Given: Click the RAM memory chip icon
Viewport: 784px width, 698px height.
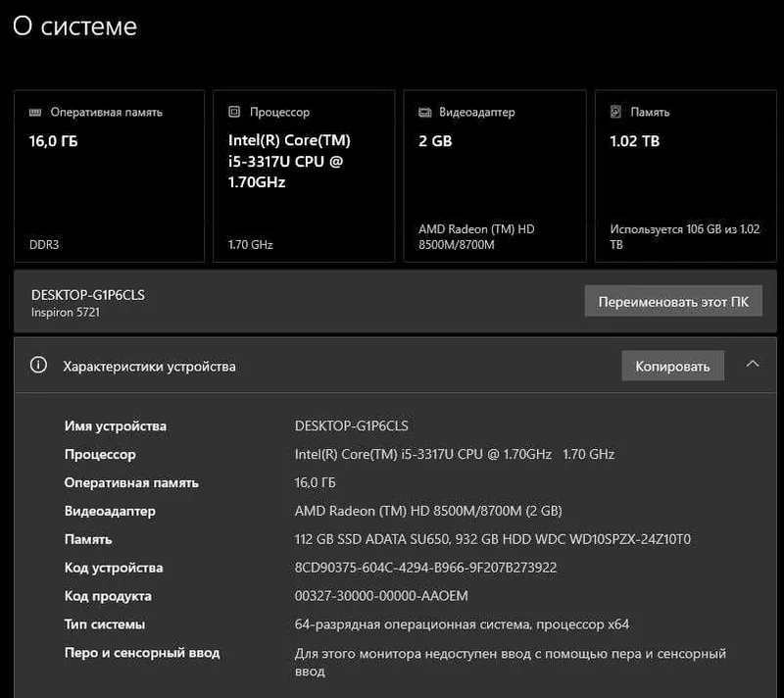Looking at the screenshot, I should click(x=35, y=112).
